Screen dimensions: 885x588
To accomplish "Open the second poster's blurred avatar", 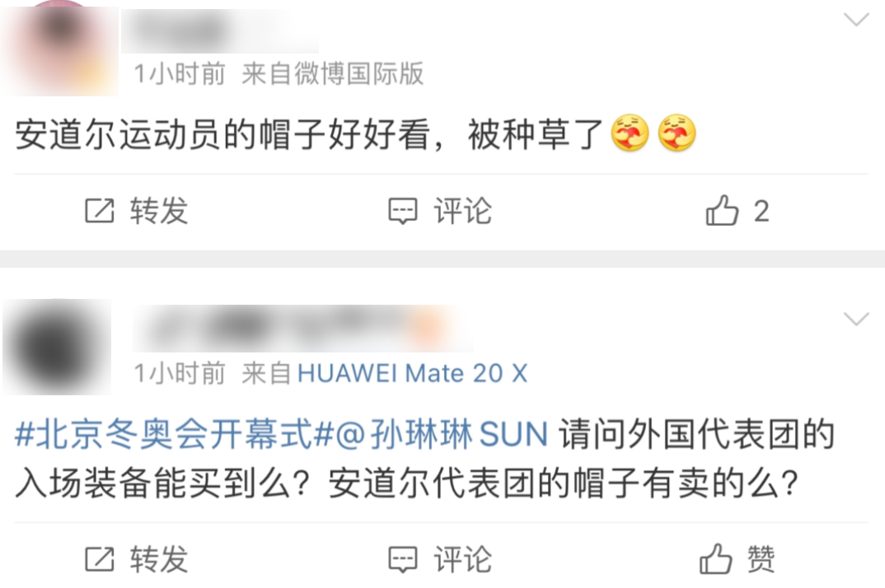I will point(57,347).
